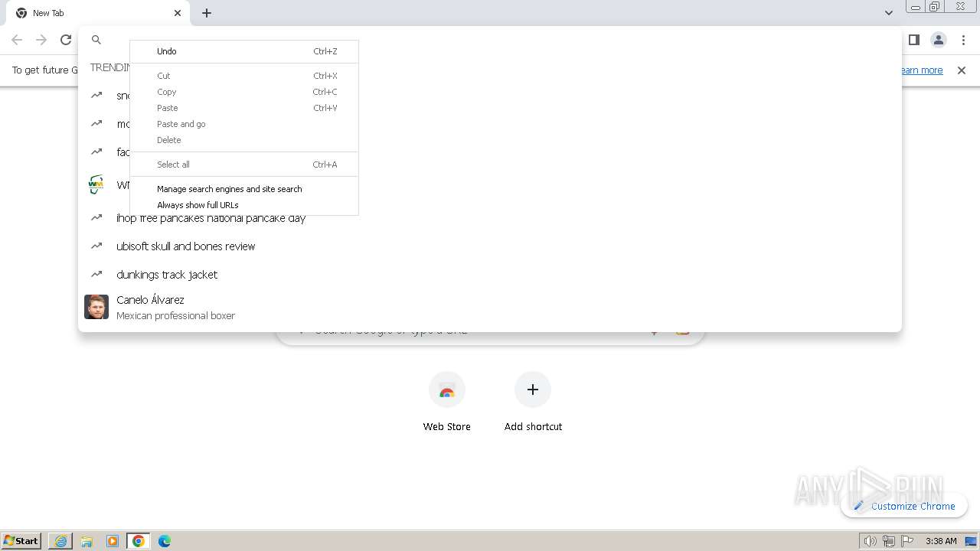
Task: Choose Select all from the context menu
Action: (244, 165)
